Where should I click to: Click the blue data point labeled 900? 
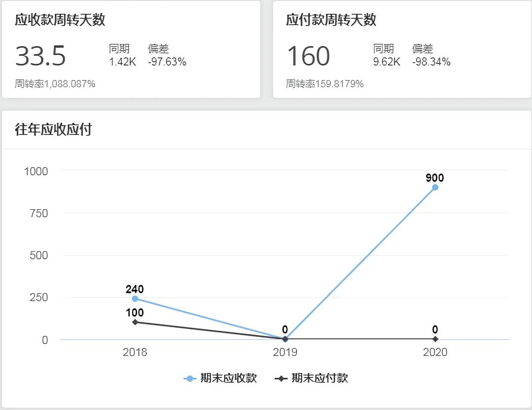tap(434, 187)
